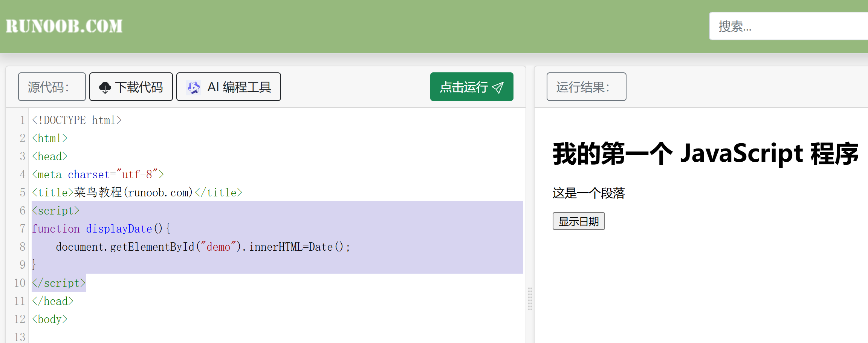Click the <head> tag on line 3
Image resolution: width=868 pixels, height=343 pixels.
pos(50,156)
